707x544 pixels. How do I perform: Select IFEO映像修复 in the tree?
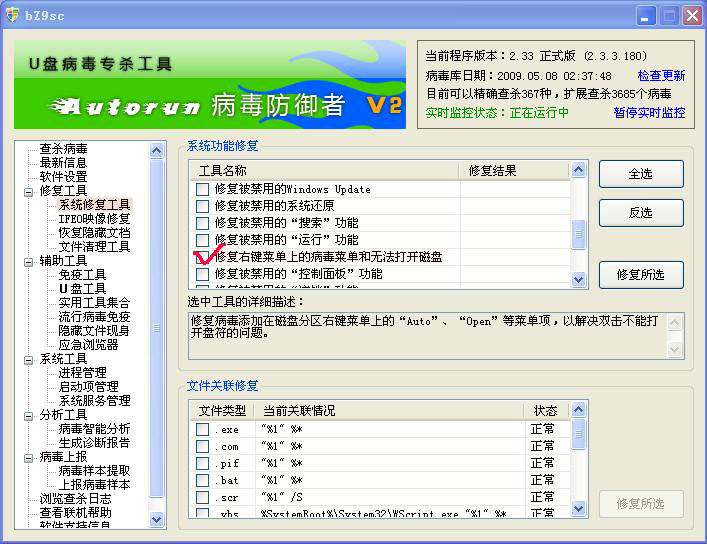tap(94, 219)
